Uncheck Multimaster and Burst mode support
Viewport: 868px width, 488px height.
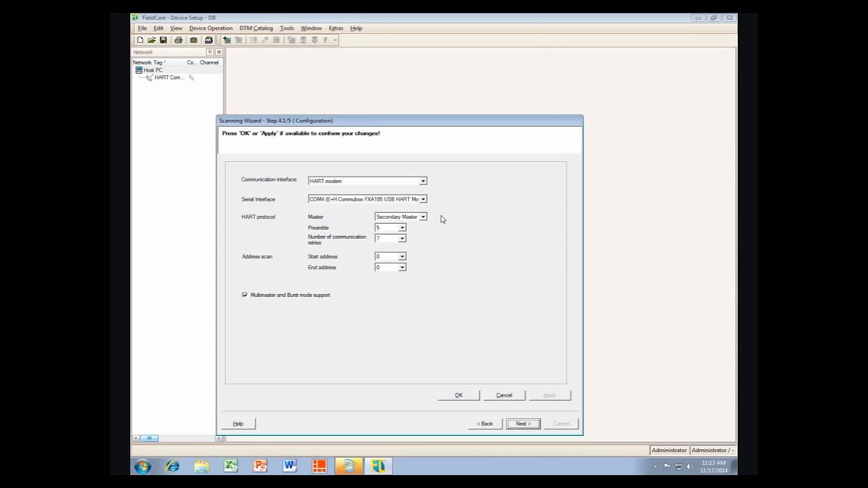245,295
